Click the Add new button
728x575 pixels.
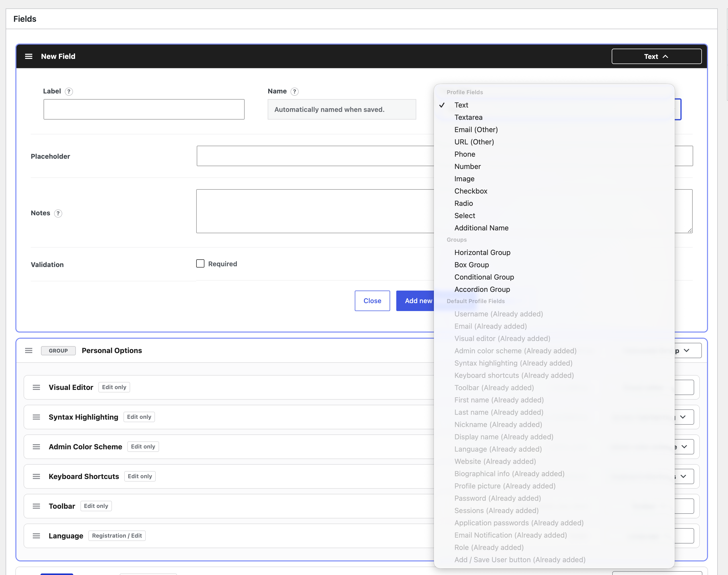(415, 301)
